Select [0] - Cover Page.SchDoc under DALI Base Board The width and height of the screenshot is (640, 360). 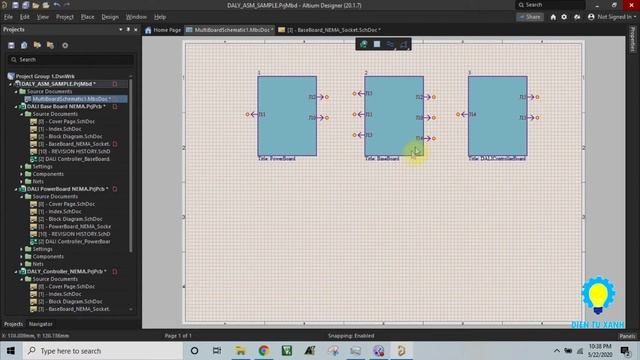coord(67,122)
